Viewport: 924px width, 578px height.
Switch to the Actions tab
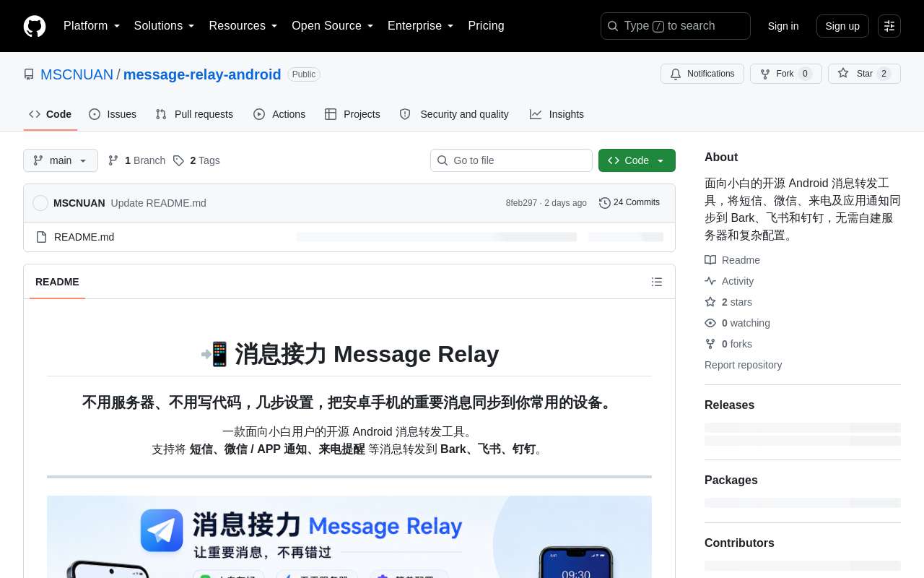(x=279, y=114)
